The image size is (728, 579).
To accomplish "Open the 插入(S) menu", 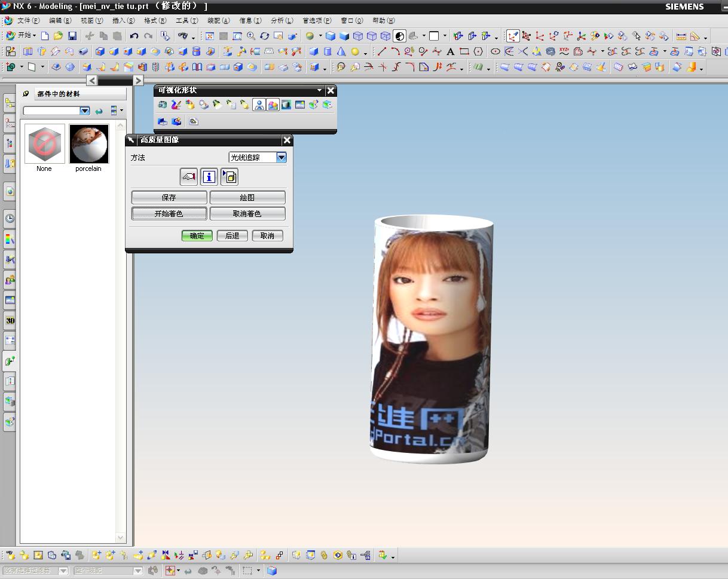I will tap(123, 20).
